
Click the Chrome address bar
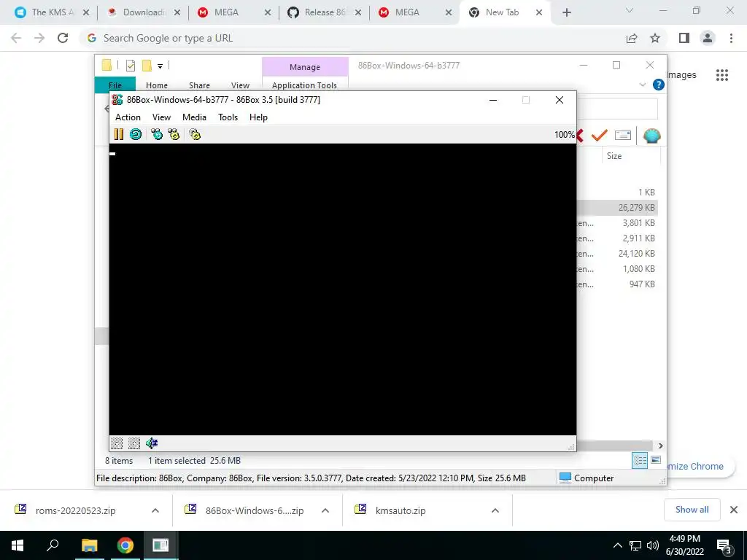[x=352, y=38]
